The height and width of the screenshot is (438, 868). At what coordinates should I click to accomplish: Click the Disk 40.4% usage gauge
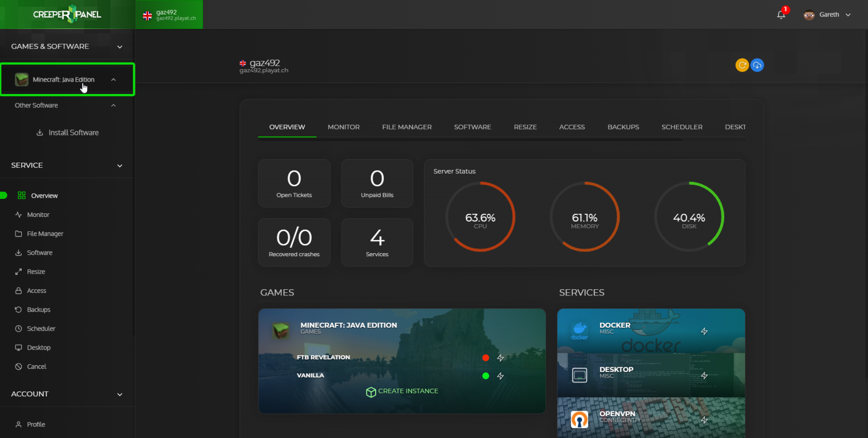[x=689, y=216]
